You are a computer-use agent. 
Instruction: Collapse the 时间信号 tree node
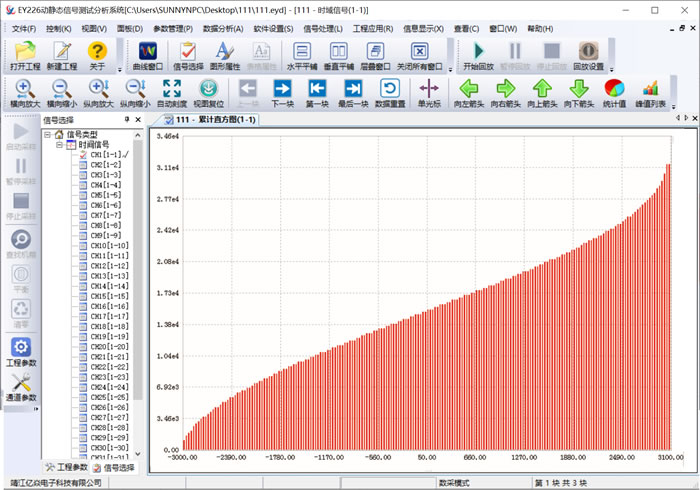click(59, 145)
